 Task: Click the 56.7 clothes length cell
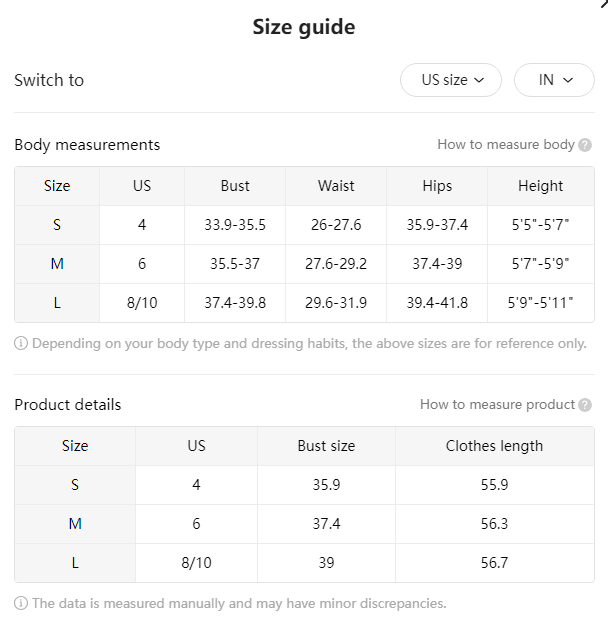[x=495, y=563]
